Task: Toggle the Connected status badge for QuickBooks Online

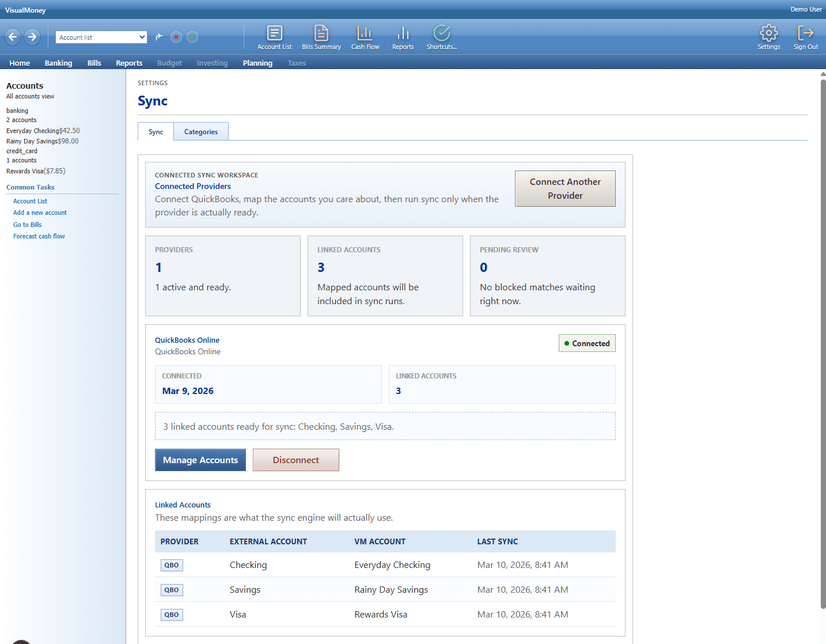Action: click(586, 343)
